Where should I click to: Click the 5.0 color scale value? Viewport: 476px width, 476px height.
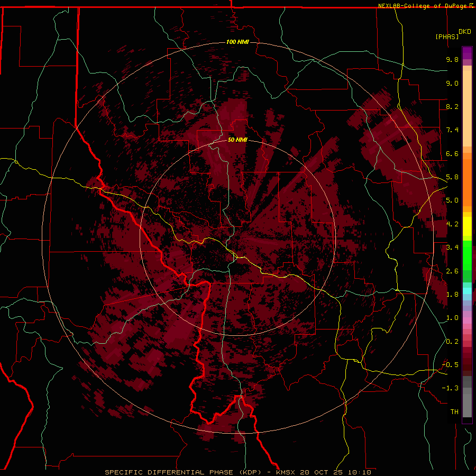pos(452,200)
